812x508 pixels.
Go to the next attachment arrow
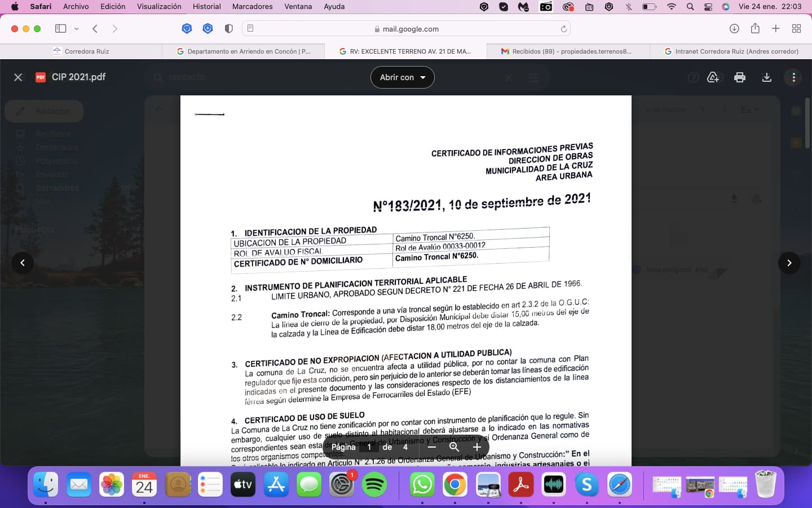[x=789, y=263]
